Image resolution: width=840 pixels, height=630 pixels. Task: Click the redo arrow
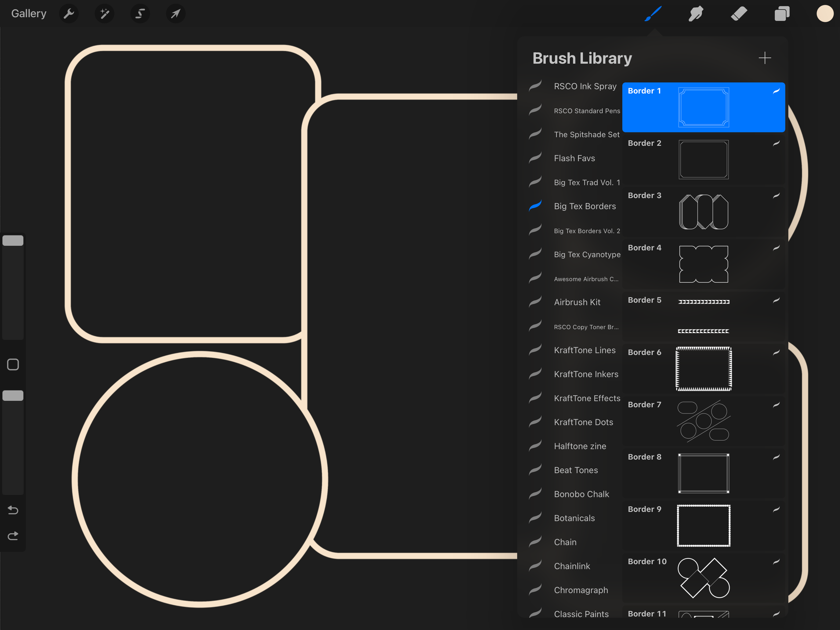pos(13,536)
